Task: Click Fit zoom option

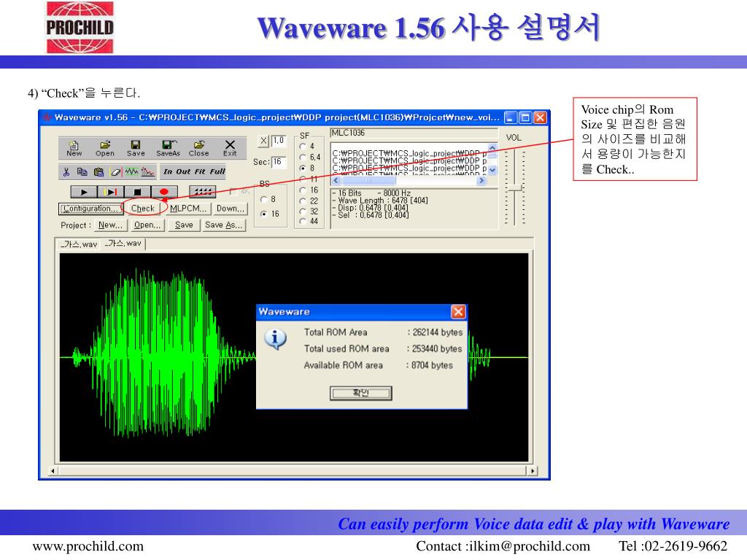Action: (x=200, y=172)
